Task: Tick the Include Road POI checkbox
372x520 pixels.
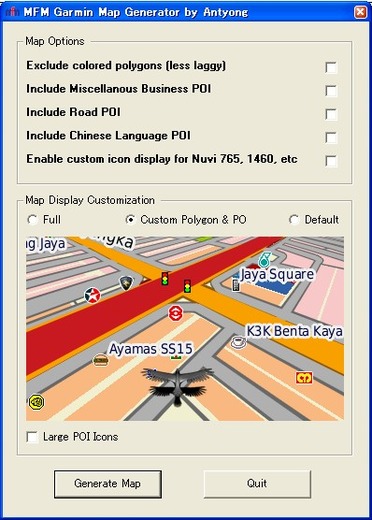Action: point(331,114)
